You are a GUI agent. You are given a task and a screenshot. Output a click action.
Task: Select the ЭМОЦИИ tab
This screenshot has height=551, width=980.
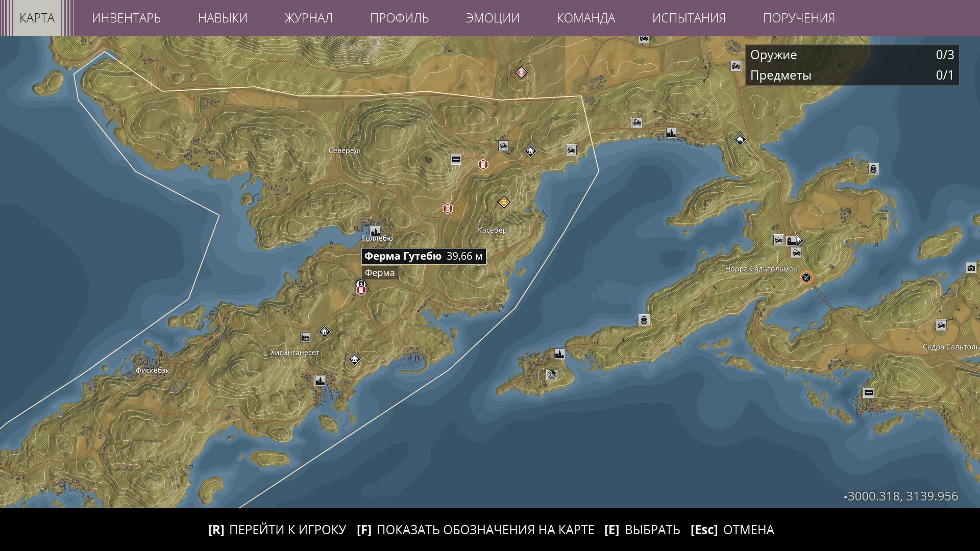click(493, 18)
